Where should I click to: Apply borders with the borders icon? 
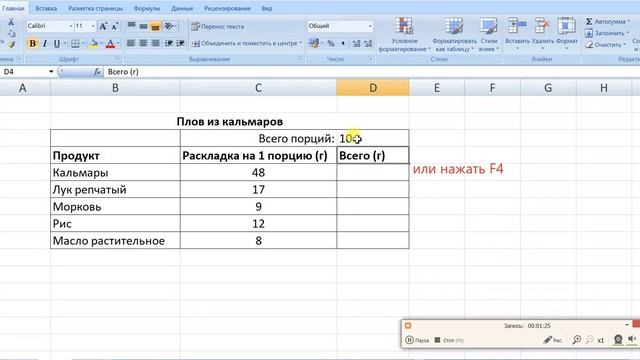click(75, 43)
